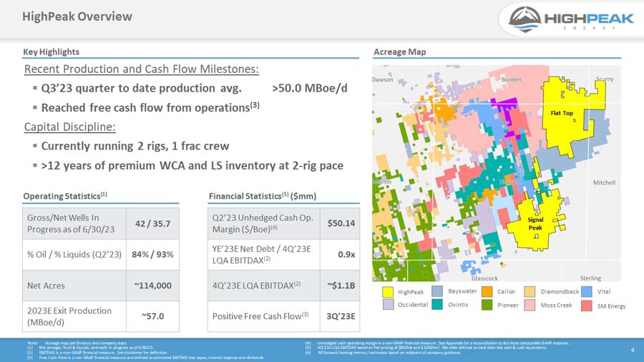
Task: Click the SM Energy legend label text
Action: [x=612, y=306]
